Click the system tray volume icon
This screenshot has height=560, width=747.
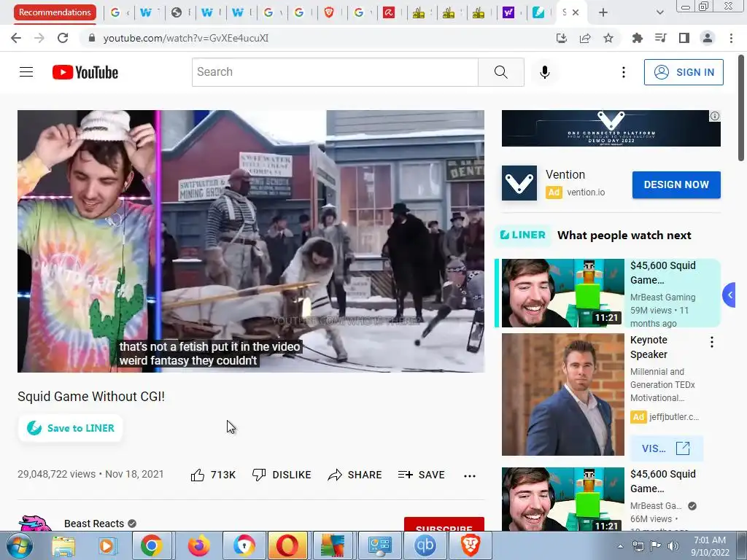tap(673, 546)
